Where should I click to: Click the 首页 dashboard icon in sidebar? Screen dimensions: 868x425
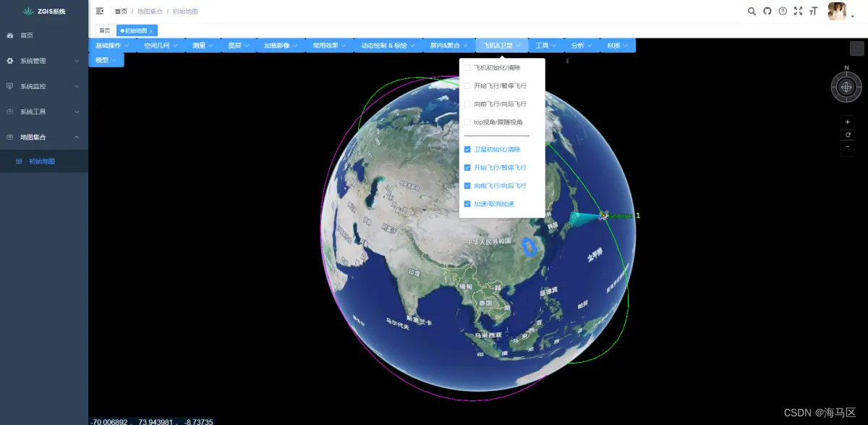(10, 35)
